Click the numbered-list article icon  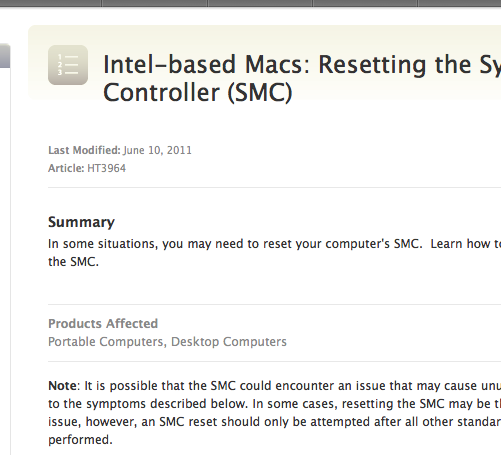[68, 65]
